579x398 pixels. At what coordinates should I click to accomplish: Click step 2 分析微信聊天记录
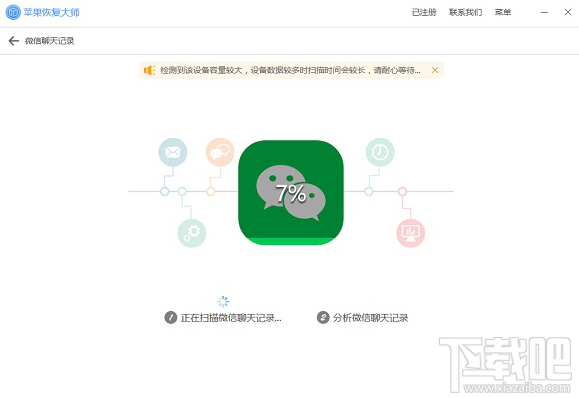pos(363,318)
